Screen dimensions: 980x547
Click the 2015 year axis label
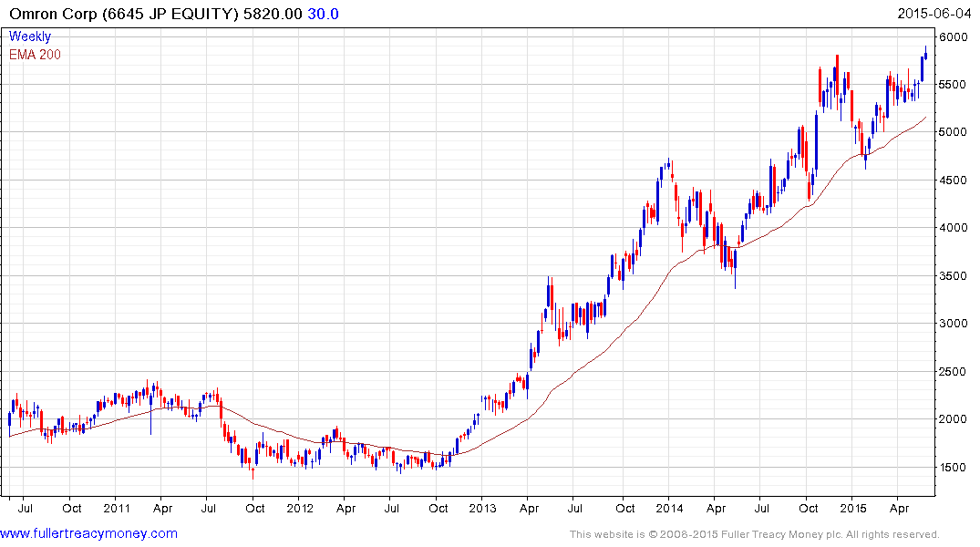[x=853, y=508]
